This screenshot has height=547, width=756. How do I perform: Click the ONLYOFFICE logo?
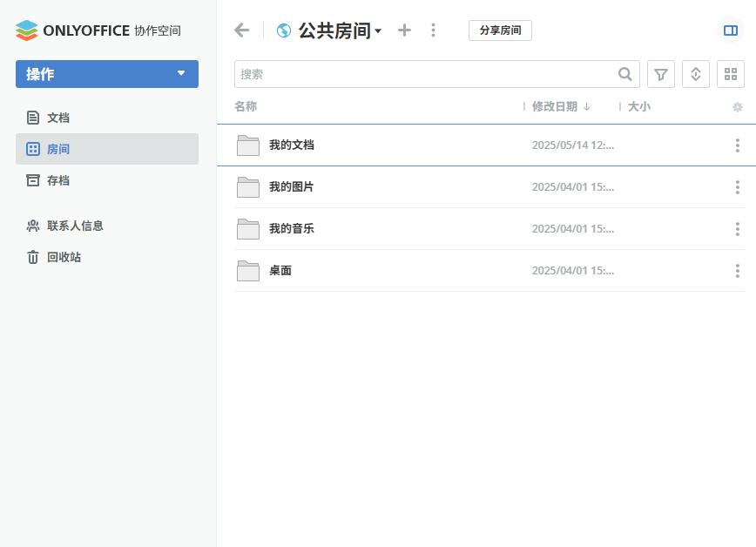(x=26, y=30)
